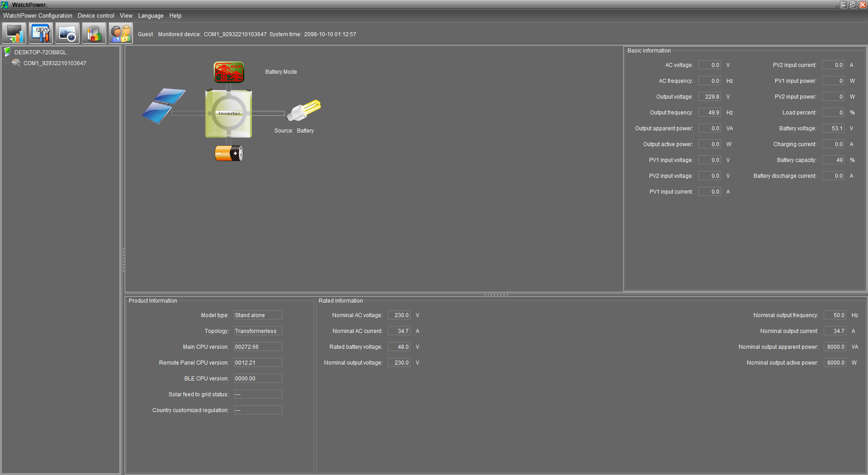The image size is (868, 475).
Task: Click the WatchPower app icon in title bar
Action: click(5, 5)
